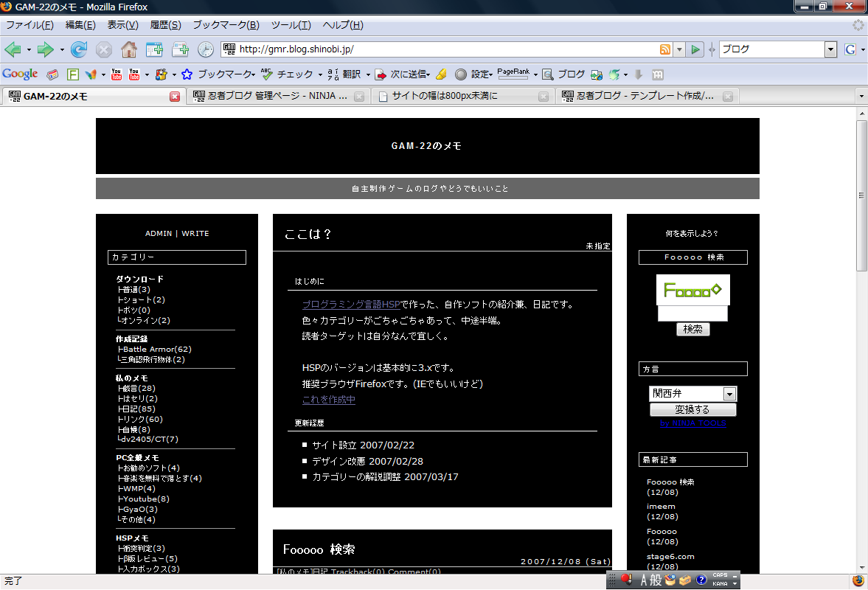Reload the page with the blue refresh icon

[x=79, y=49]
